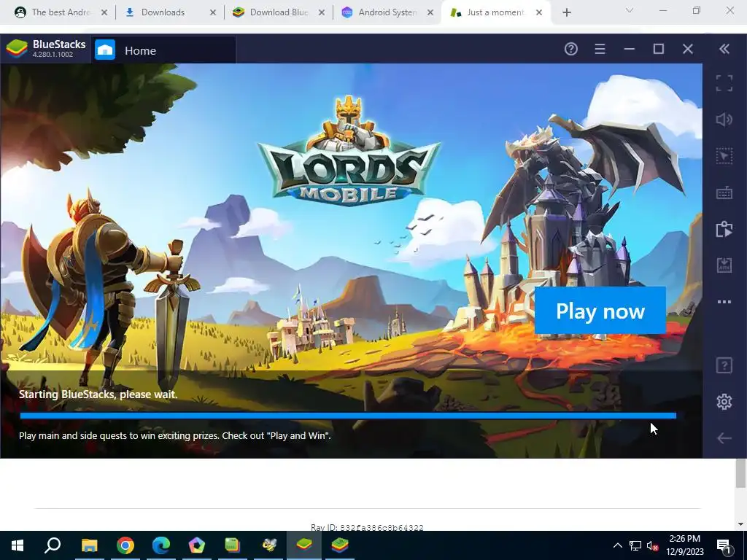Screen dimensions: 747x560
Task: Click the Install APK sidebar icon
Action: click(x=724, y=265)
